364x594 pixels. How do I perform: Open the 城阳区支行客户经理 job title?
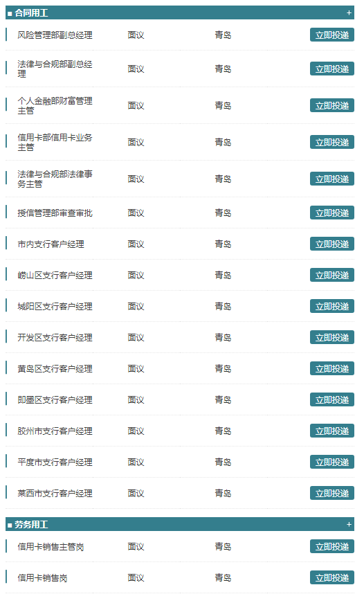click(55, 307)
